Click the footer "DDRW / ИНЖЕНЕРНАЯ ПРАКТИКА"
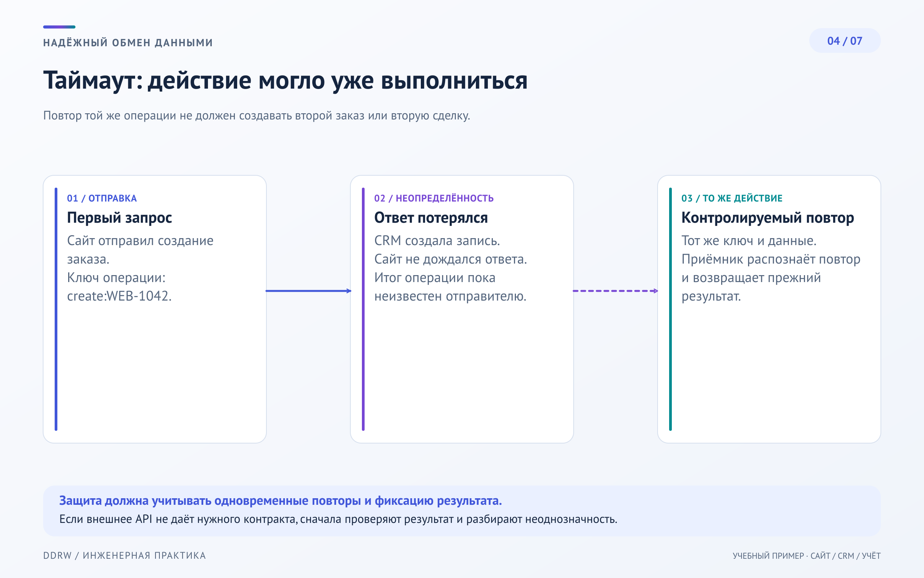Screen dimensions: 924x578 [x=124, y=556]
